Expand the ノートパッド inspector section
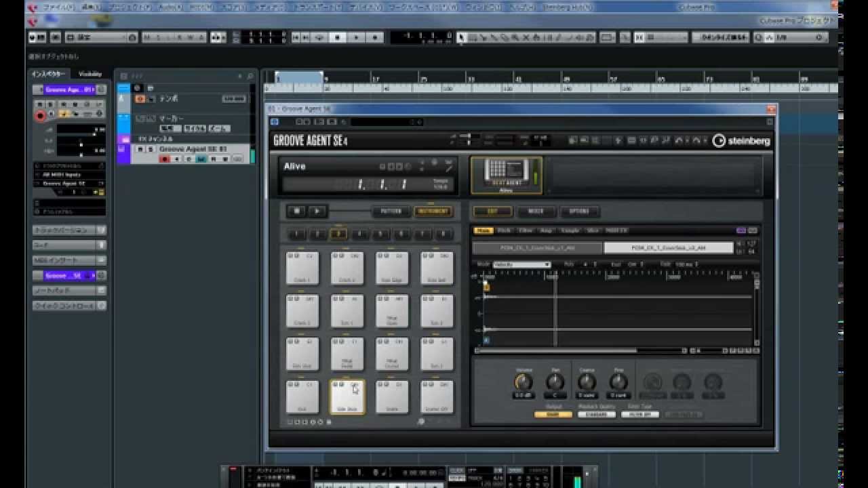868x488 pixels. tap(70, 291)
